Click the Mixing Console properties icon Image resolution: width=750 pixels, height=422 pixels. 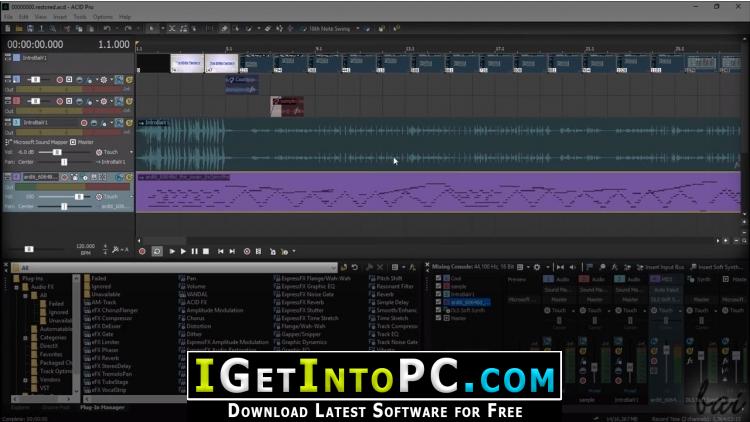pos(520,267)
